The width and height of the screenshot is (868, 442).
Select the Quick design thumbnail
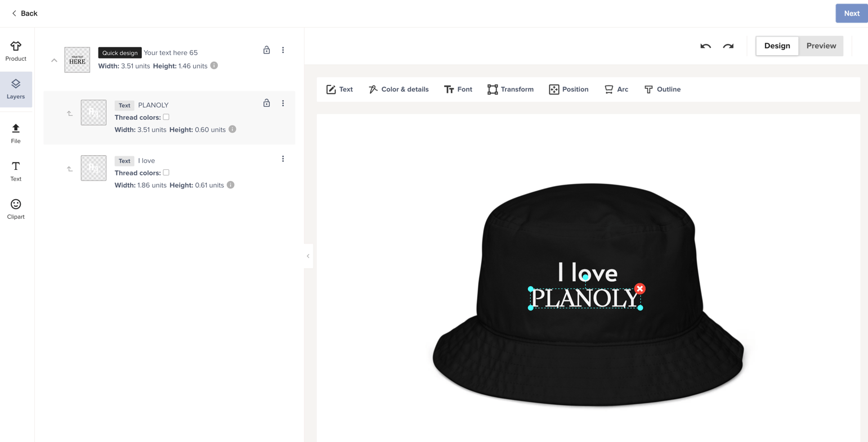point(77,60)
